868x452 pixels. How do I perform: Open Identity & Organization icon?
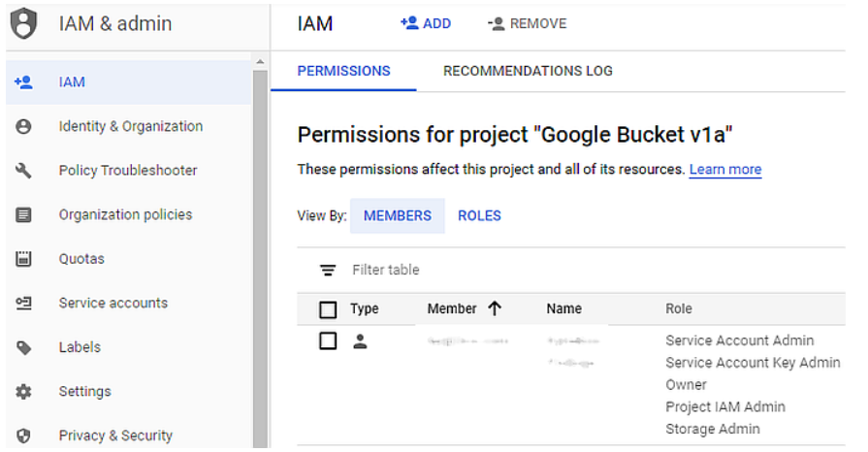click(23, 127)
